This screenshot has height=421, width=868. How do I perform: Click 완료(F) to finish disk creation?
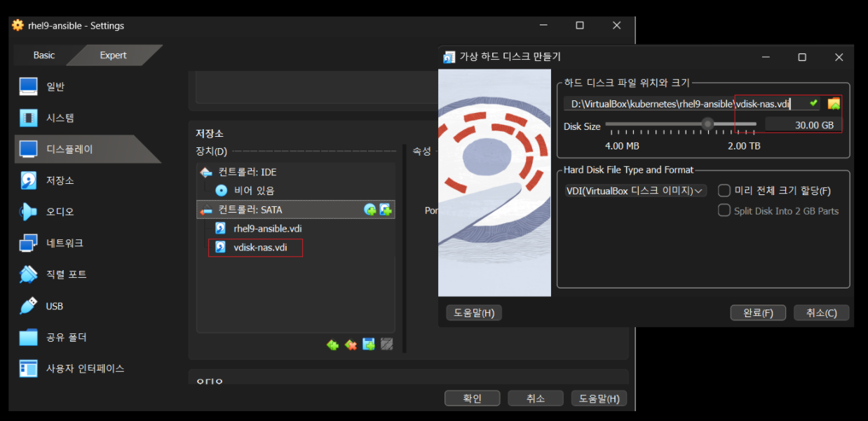tap(758, 313)
